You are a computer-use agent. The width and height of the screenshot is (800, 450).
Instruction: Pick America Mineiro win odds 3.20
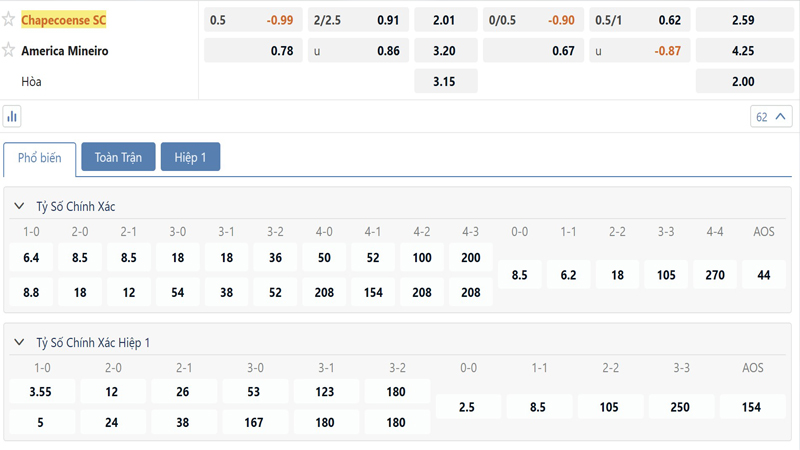(x=445, y=50)
